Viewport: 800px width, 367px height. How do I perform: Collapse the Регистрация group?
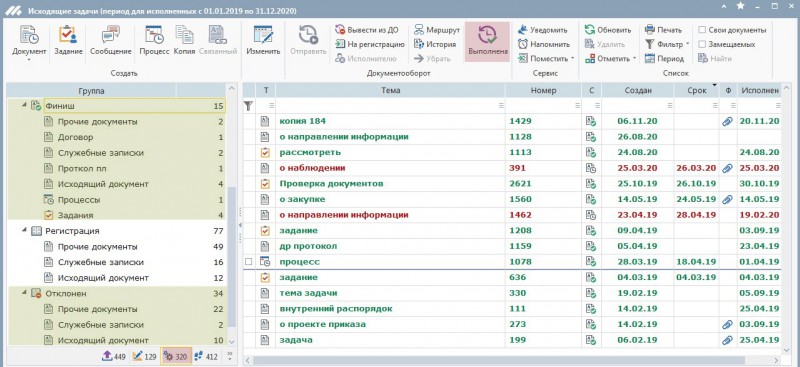click(23, 230)
